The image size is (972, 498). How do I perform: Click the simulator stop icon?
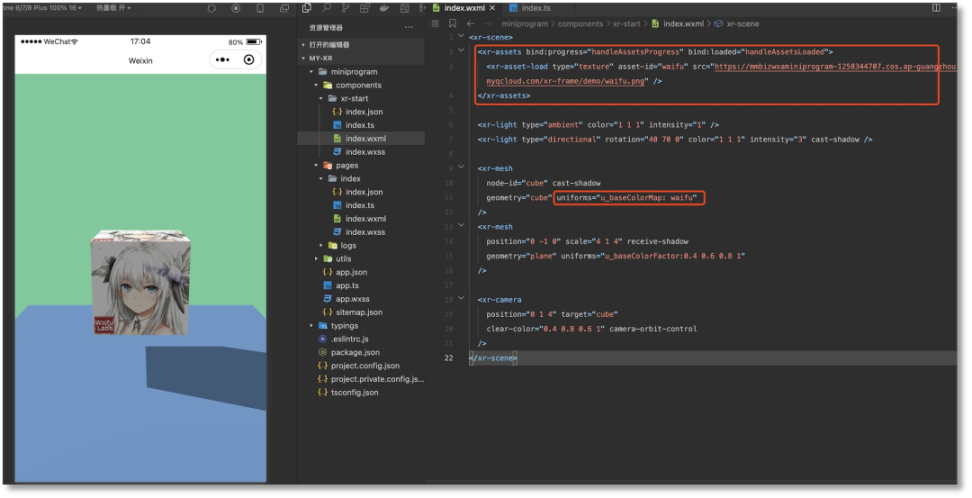tap(236, 8)
